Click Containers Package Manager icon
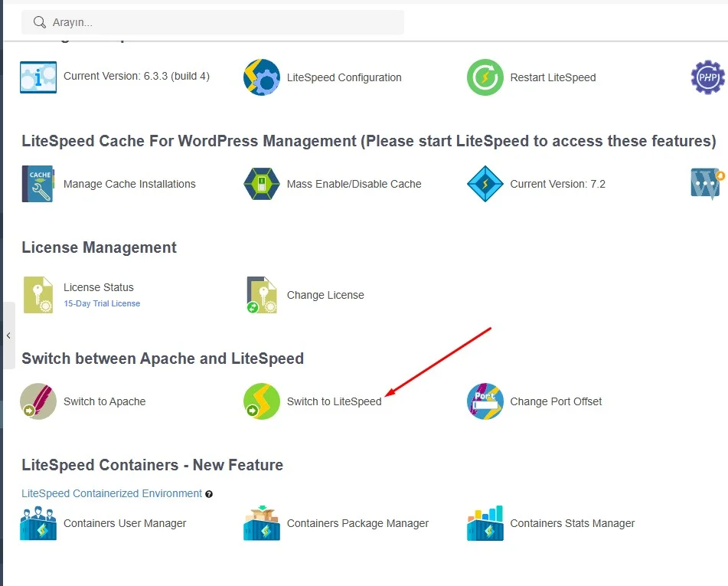 (x=262, y=523)
